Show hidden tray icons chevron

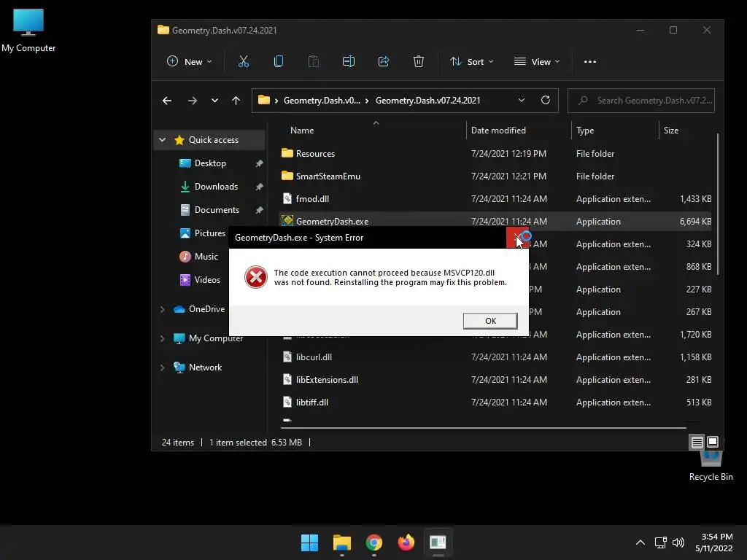[640, 542]
